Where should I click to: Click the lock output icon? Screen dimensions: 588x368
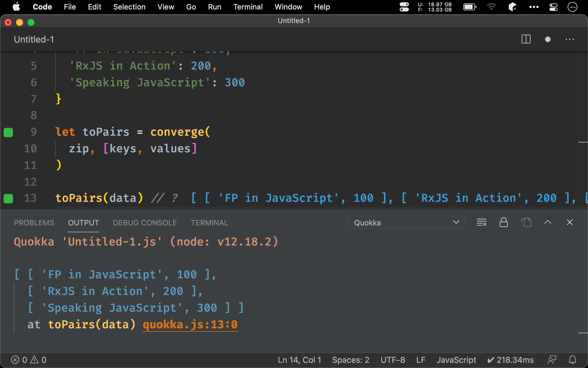tap(504, 222)
